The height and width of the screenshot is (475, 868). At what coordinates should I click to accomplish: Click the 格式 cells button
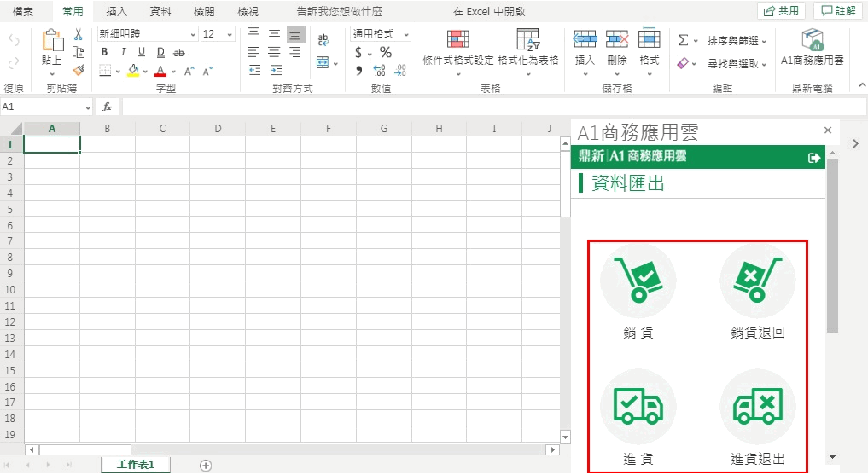(649, 51)
